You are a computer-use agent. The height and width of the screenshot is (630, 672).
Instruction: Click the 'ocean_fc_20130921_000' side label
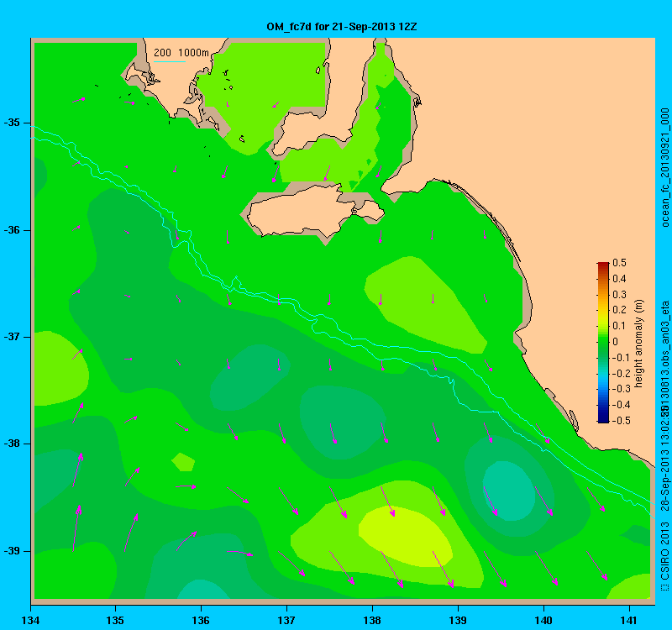point(664,167)
